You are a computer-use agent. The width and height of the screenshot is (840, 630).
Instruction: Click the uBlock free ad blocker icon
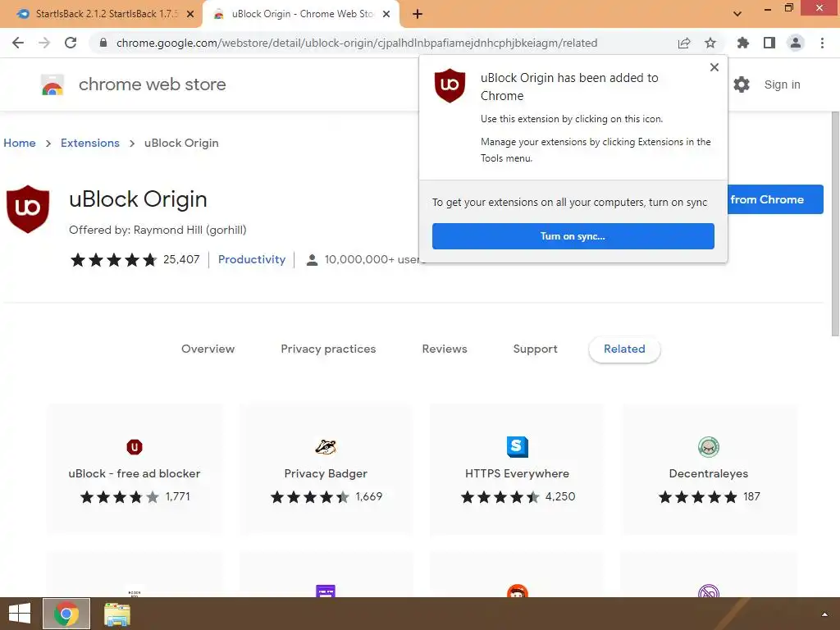[x=135, y=447]
